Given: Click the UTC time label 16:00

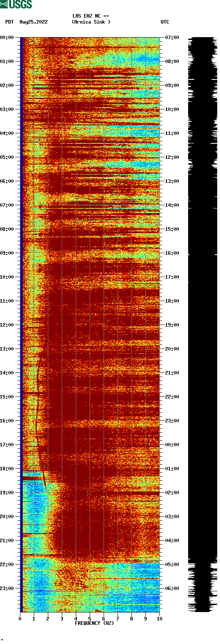Looking at the screenshot, I should (172, 253).
